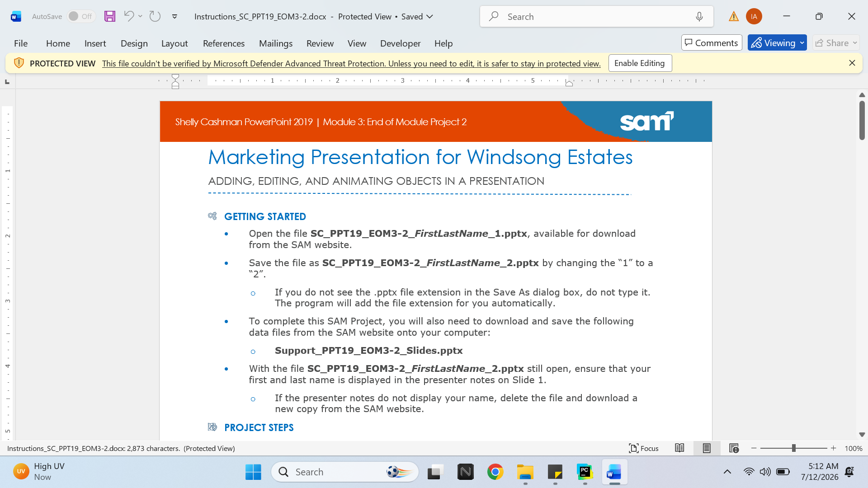Click in the title bar Search box
868x488 pixels.
(x=596, y=17)
